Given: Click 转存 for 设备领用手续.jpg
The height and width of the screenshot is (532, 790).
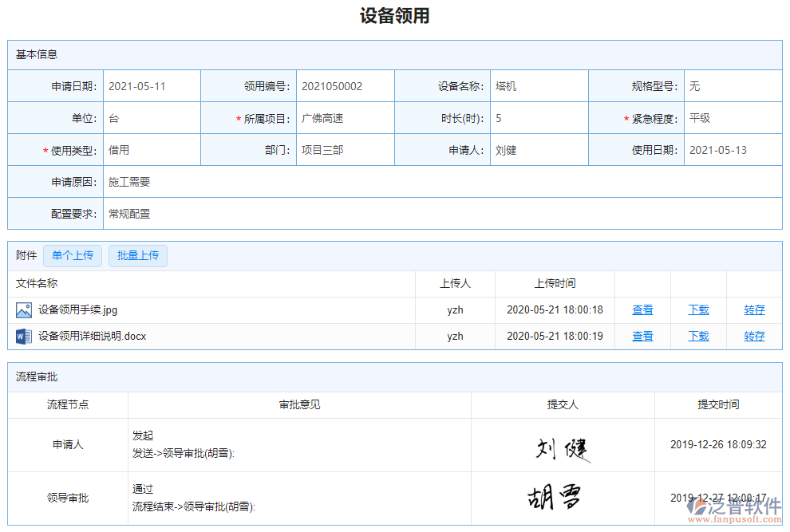Looking at the screenshot, I should [754, 309].
